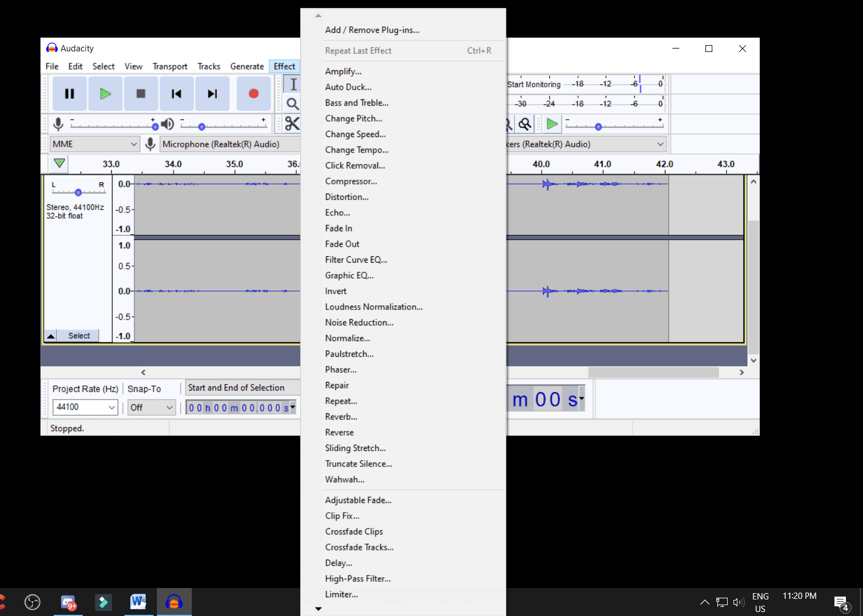Click the horizontal scrollbar right arrow

click(741, 372)
